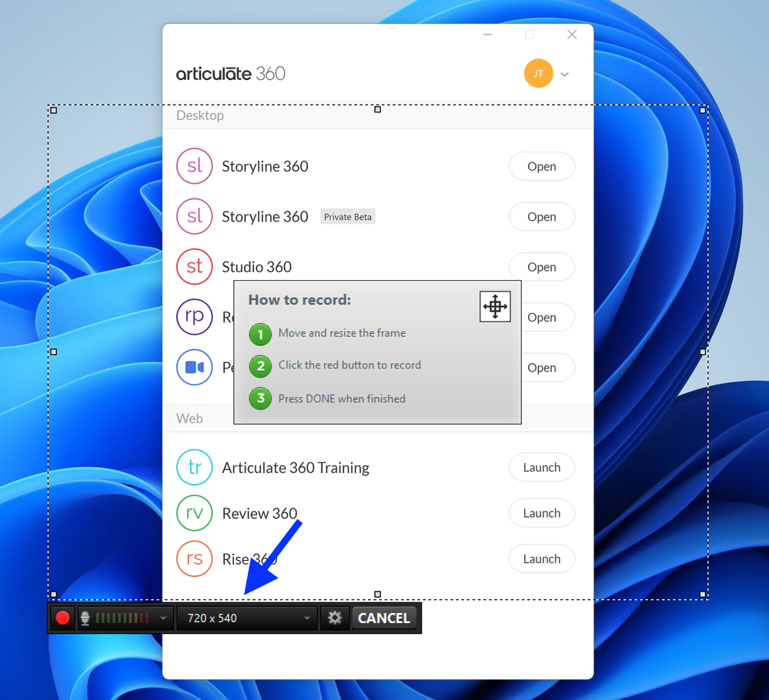The width and height of the screenshot is (769, 700).
Task: Launch Review 360
Action: 541,513
